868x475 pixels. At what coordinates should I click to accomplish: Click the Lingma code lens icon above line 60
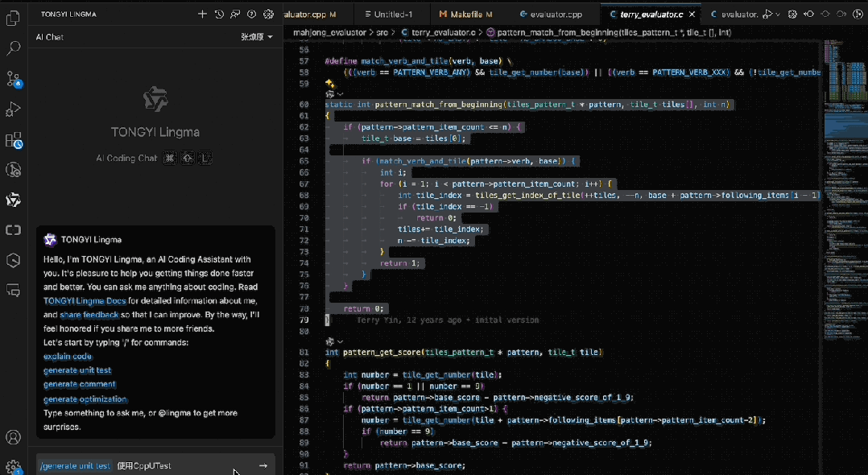pos(329,94)
